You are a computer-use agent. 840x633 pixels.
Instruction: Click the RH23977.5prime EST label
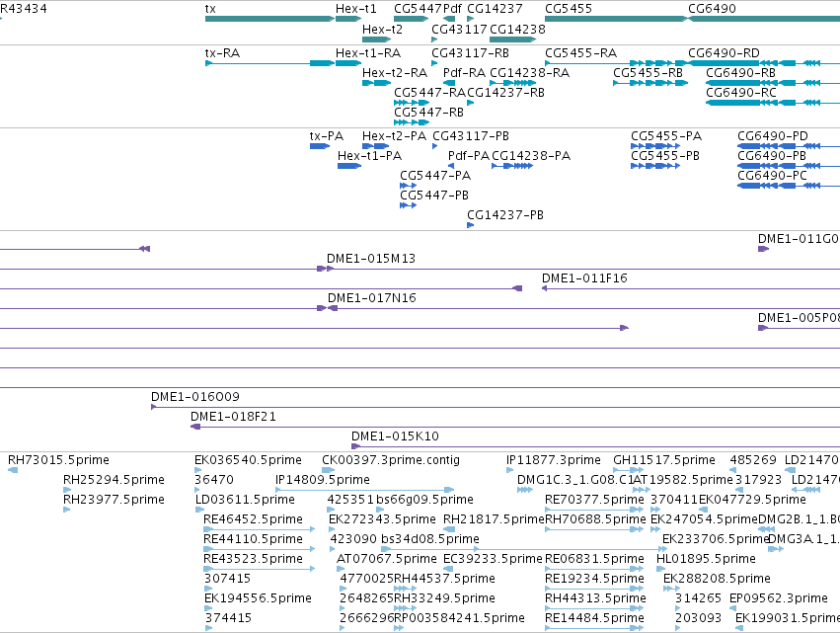tap(115, 500)
